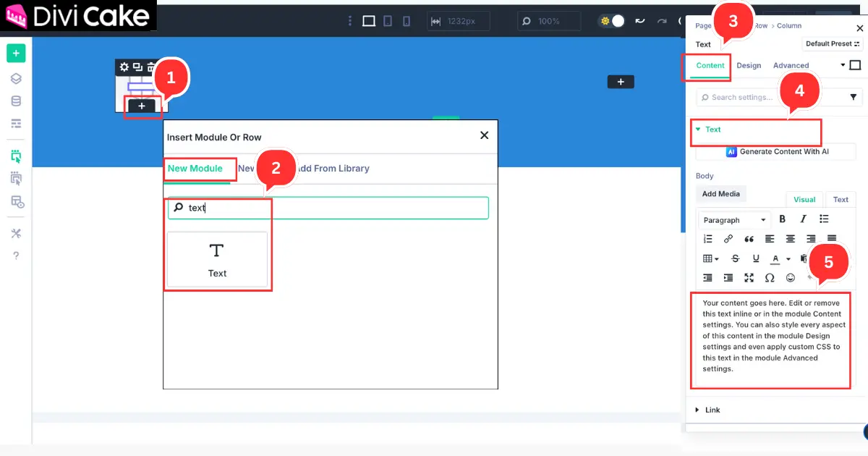The width and height of the screenshot is (868, 456).
Task: Click the plus button under the module
Action: tap(142, 106)
